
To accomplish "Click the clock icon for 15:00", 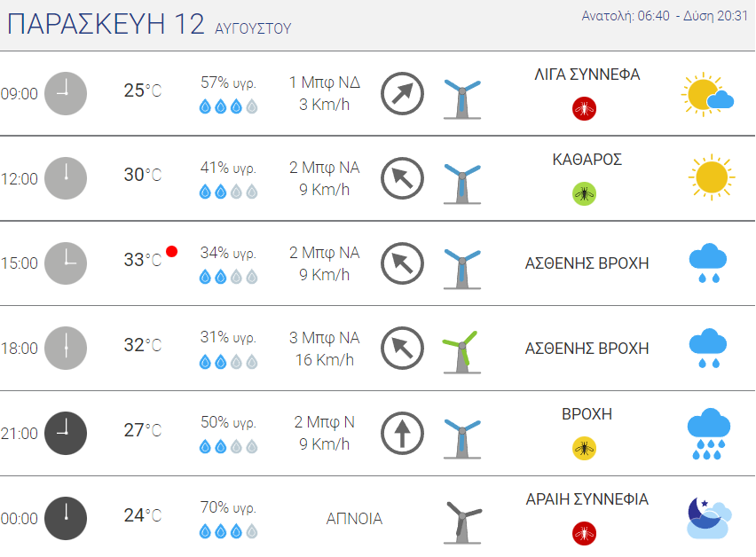I will tap(66, 263).
